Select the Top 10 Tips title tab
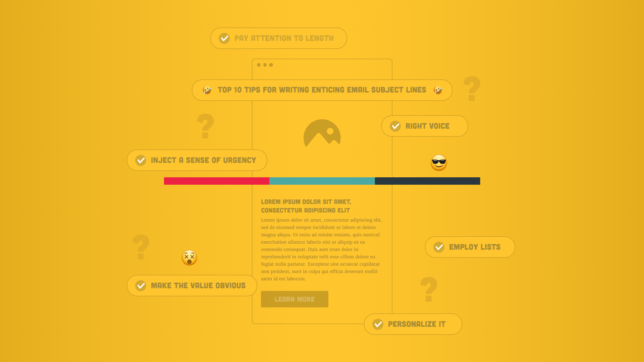Screen dimensions: 644x362 [322, 90]
